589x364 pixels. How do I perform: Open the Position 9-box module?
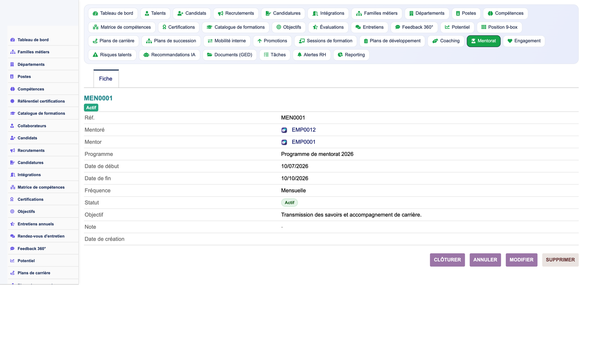pos(499,27)
